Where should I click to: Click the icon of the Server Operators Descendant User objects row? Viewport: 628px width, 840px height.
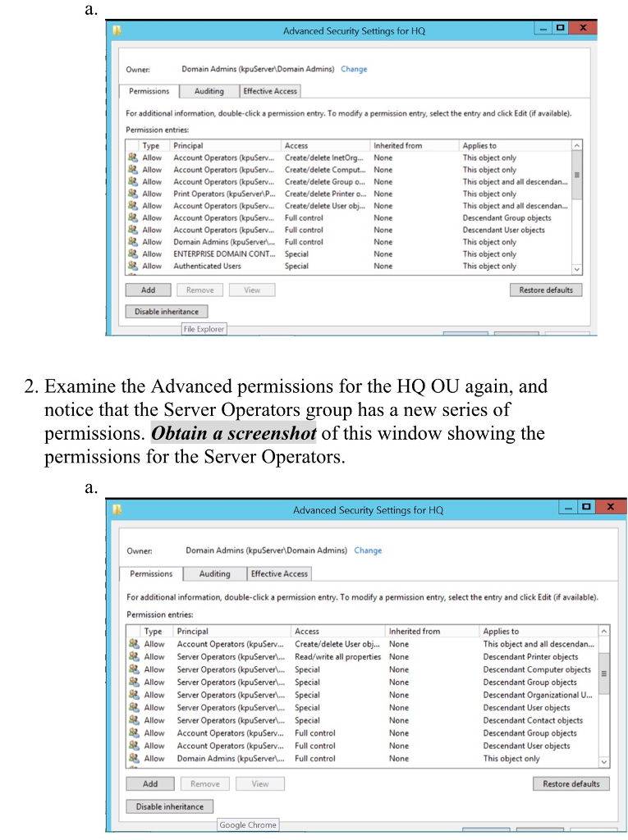point(134,708)
